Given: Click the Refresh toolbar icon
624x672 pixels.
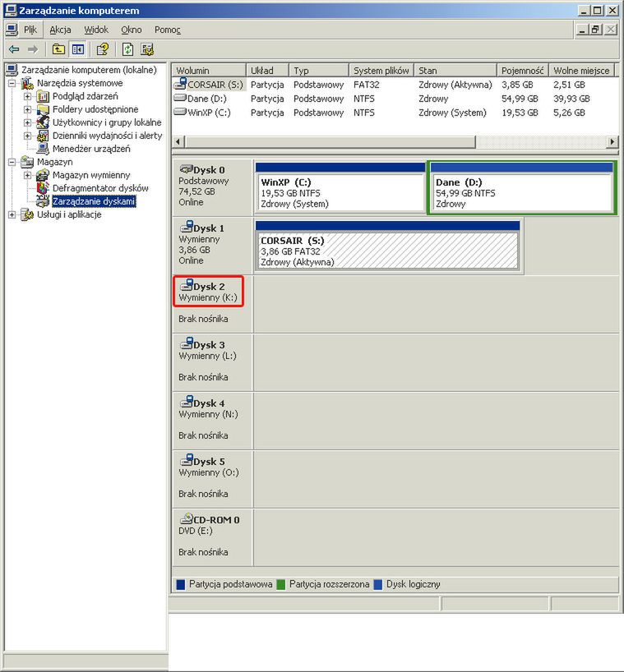Looking at the screenshot, I should 127,49.
